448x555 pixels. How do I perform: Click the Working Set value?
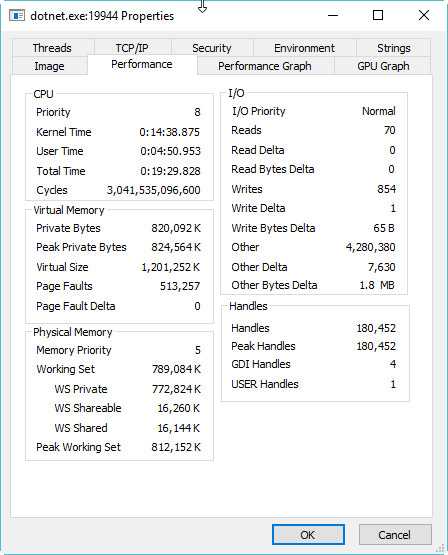(x=176, y=369)
